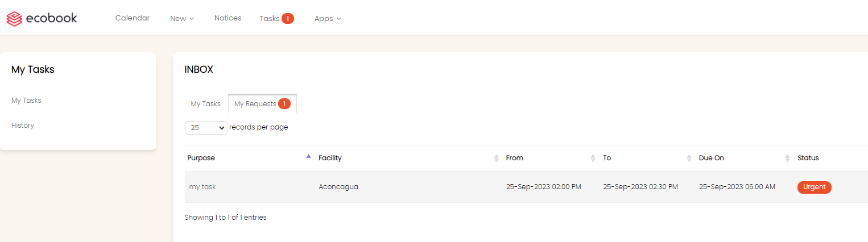The image size is (868, 242).
Task: Expand the Apps menu
Action: tap(328, 19)
